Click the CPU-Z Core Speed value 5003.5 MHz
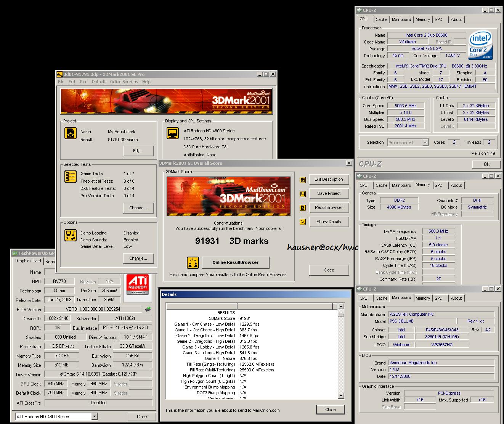The width and height of the screenshot is (504, 424). pos(406,106)
